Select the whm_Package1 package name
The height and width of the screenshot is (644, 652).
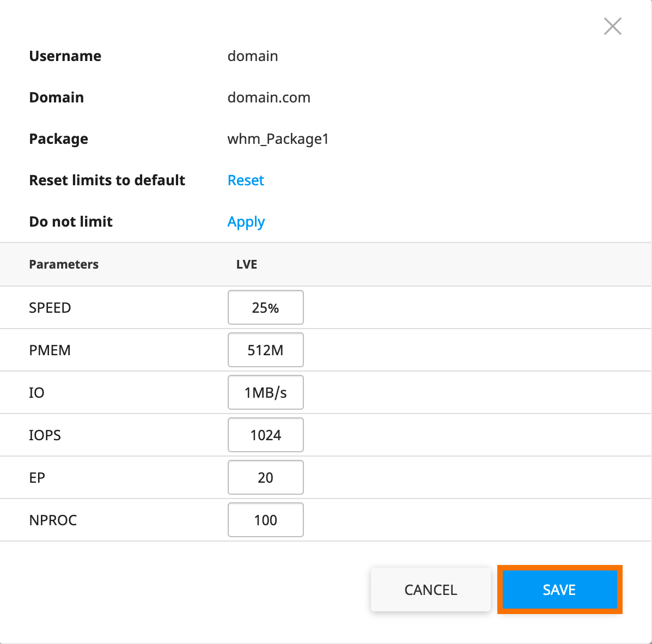(x=278, y=139)
